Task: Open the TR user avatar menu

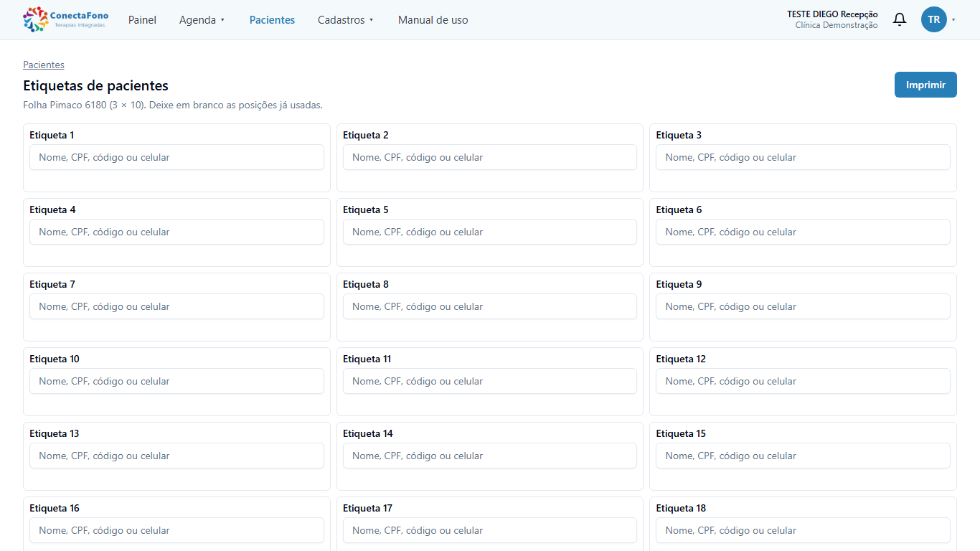Action: (x=933, y=19)
